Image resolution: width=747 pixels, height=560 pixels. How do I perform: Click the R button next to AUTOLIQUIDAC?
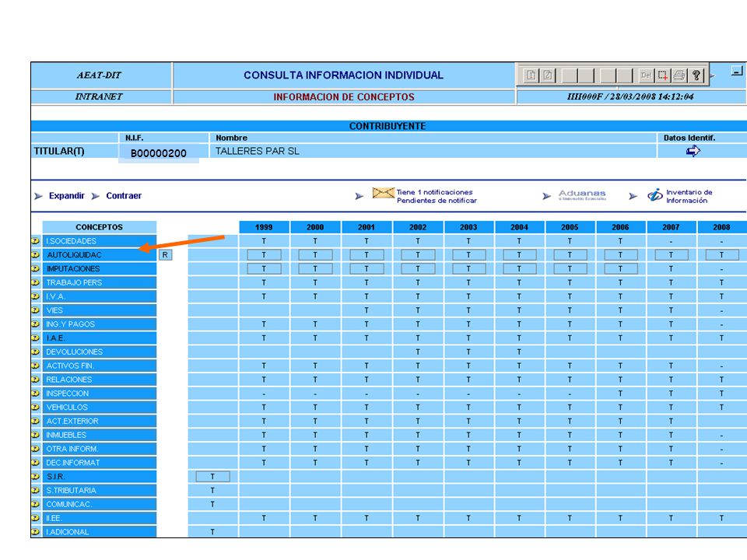point(165,255)
